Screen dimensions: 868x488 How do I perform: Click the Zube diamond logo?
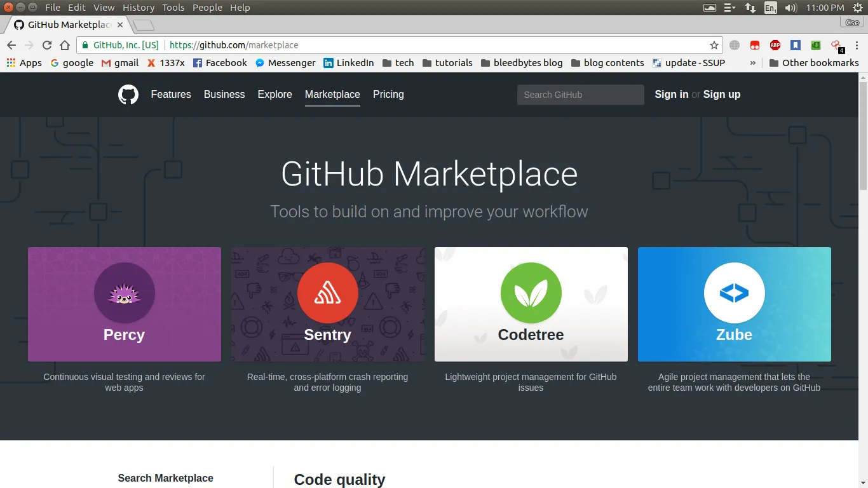tap(734, 293)
